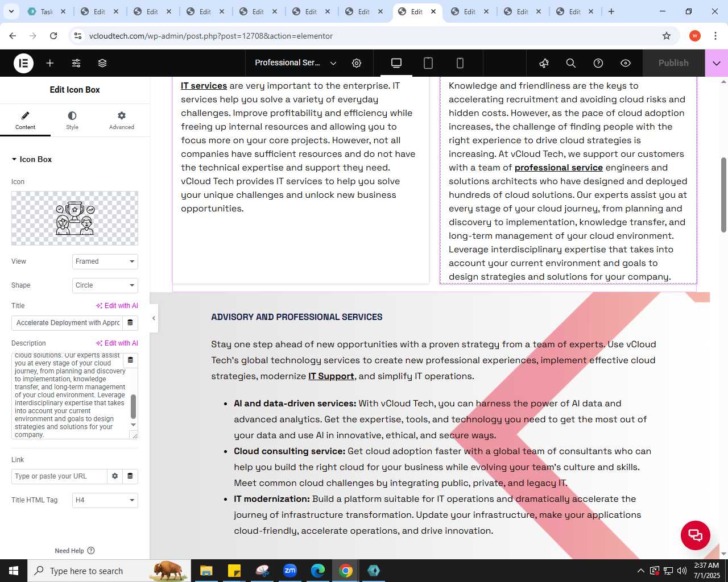Open Chrome three-dot menu
The width and height of the screenshot is (728, 582).
(714, 36)
